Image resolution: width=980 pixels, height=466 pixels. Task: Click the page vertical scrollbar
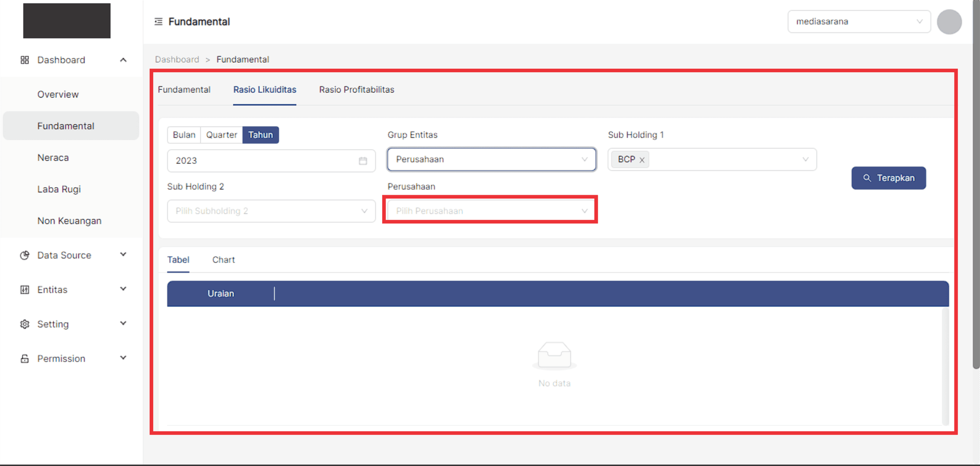tap(976, 196)
